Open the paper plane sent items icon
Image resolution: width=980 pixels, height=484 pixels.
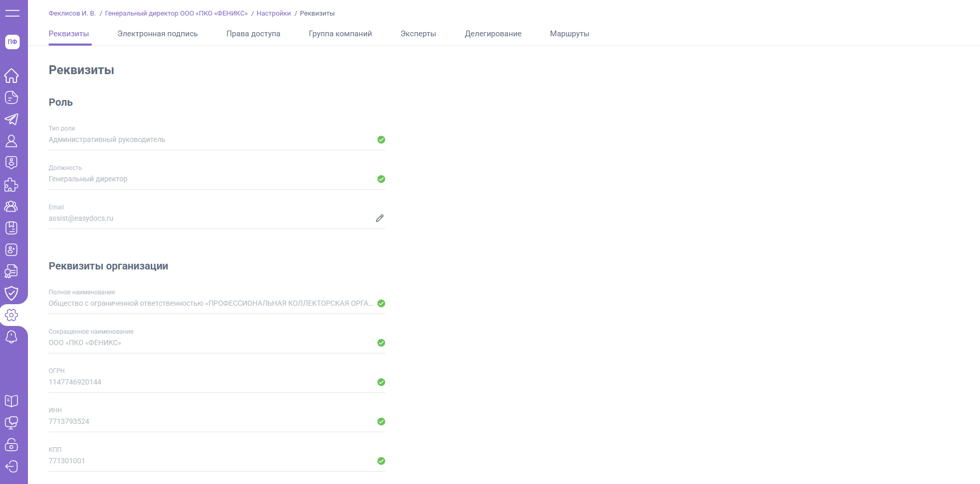point(11,119)
